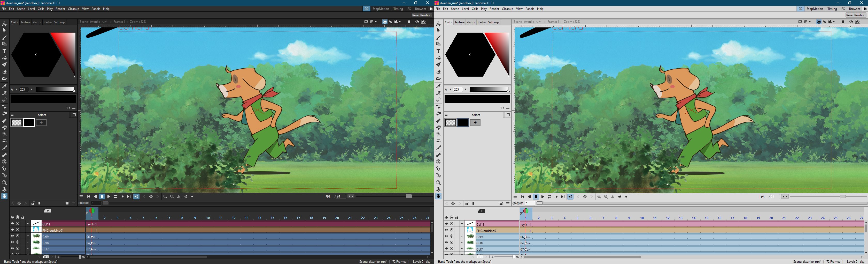Switch to the Texture tab in the light-themed window

click(460, 22)
